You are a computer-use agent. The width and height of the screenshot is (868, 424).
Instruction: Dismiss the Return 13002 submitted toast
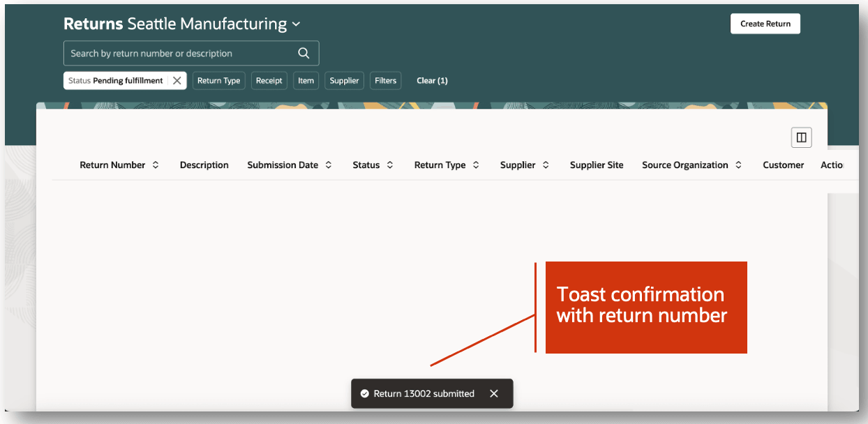pos(494,394)
